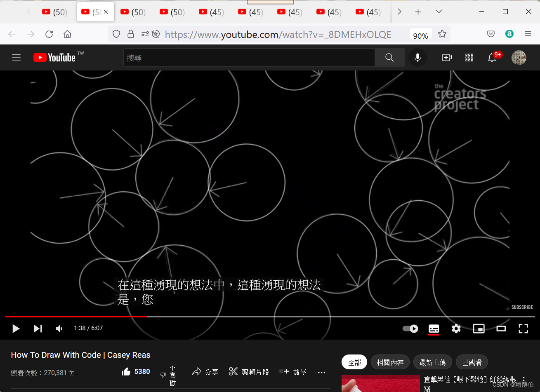The width and height of the screenshot is (540, 392).
Task: Reset the 90% zoom level
Action: click(420, 35)
